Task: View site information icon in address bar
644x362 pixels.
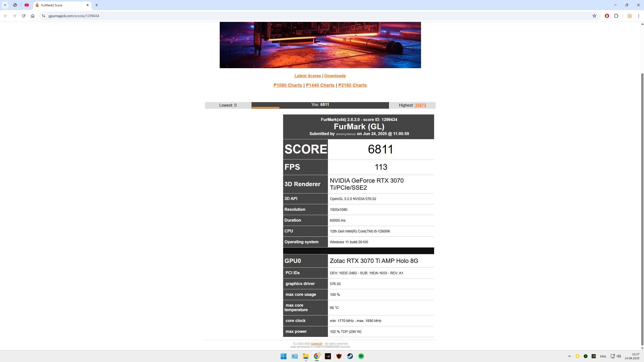Action: pos(43,16)
